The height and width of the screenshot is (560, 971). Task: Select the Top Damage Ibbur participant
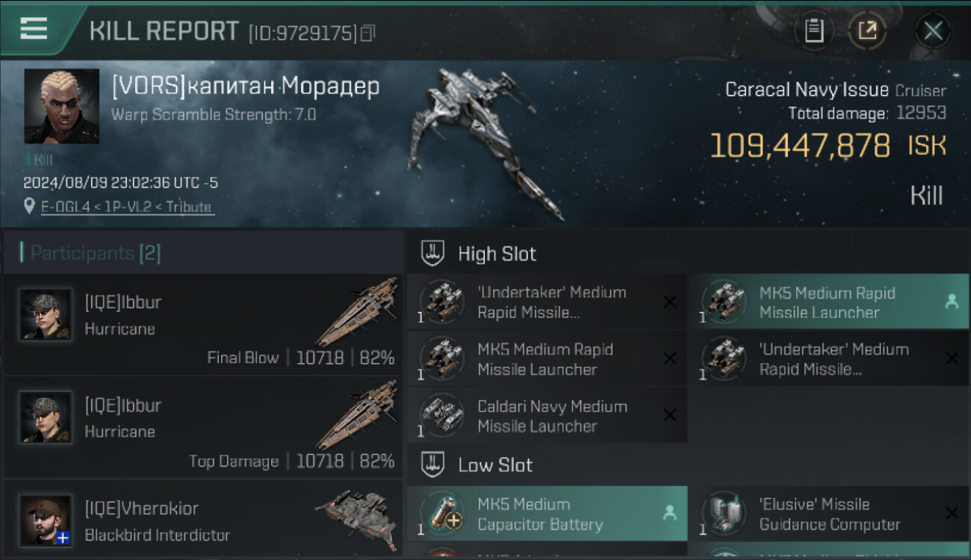tap(202, 427)
